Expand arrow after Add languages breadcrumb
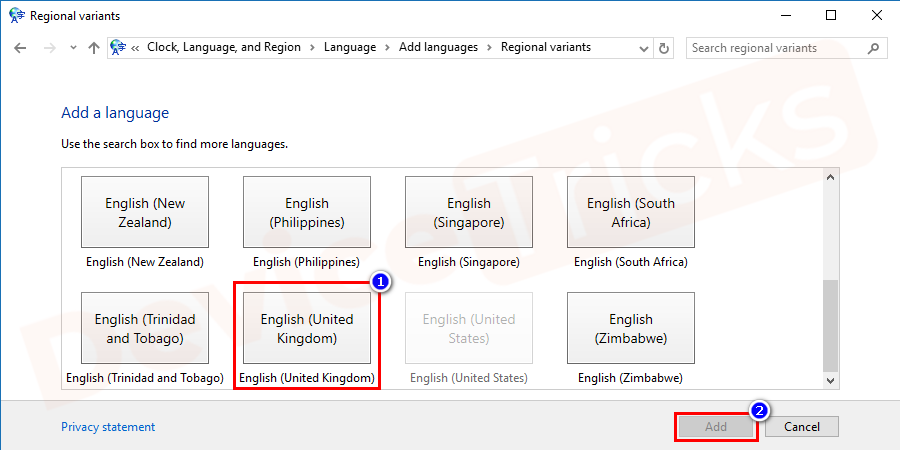 tap(490, 48)
